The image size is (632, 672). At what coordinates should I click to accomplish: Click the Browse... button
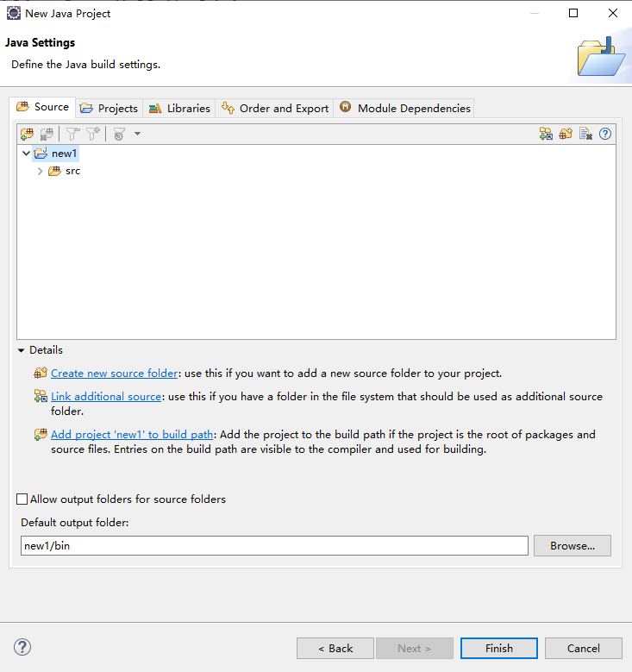(x=572, y=545)
